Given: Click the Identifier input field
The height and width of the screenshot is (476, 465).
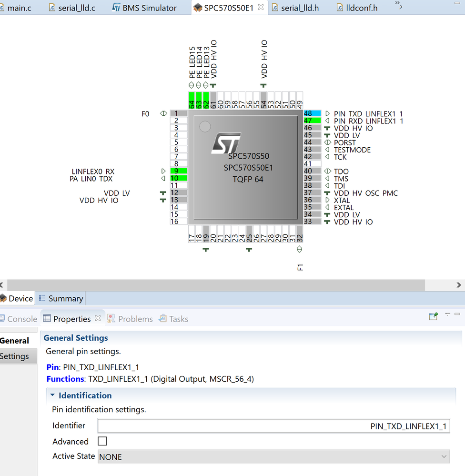Looking at the screenshot, I should point(274,425).
